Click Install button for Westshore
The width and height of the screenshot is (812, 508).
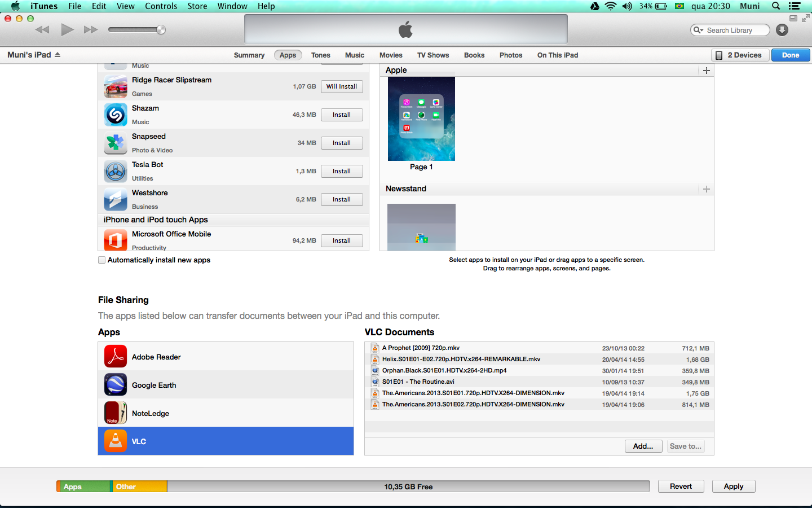point(342,199)
